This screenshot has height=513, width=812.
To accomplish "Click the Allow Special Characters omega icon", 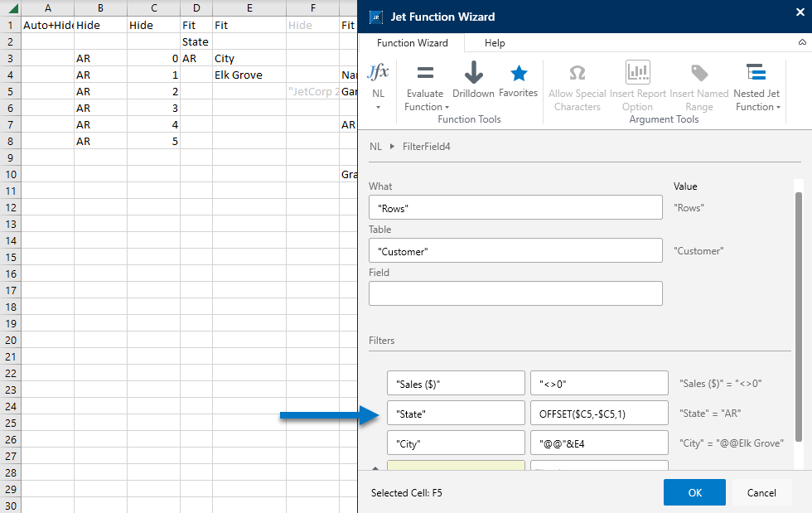I will click(x=578, y=73).
